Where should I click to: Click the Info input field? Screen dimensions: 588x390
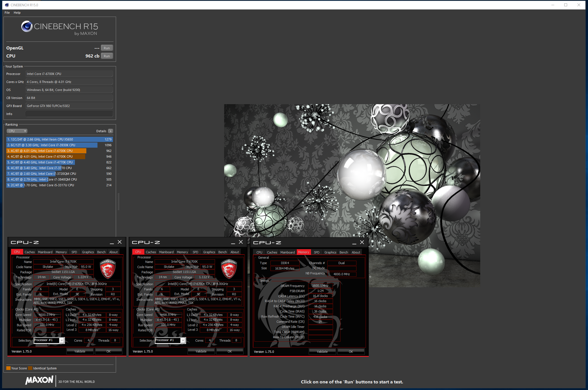click(69, 114)
